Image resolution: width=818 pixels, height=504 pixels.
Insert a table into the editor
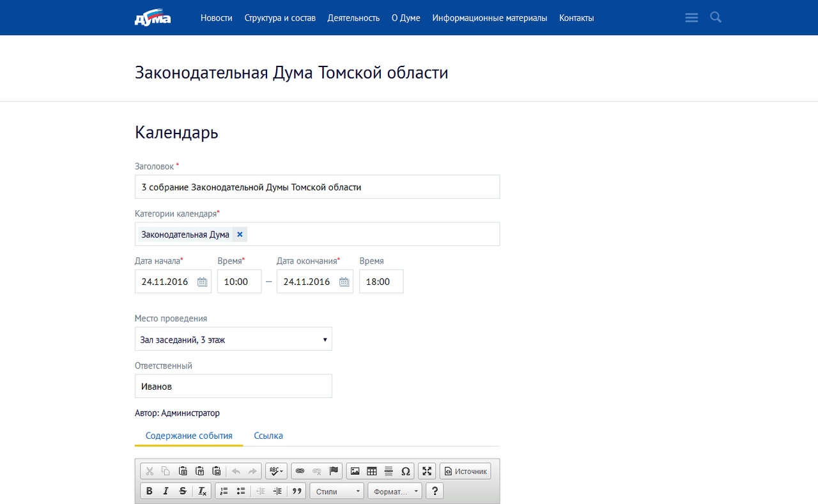coord(372,471)
